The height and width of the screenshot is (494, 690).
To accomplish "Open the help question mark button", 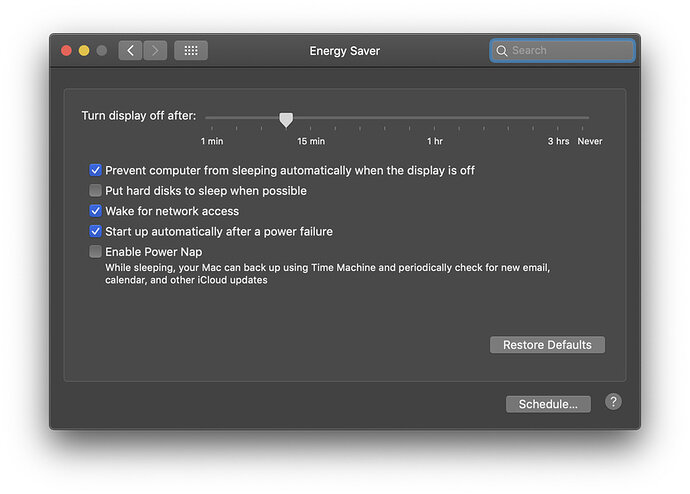I will [x=613, y=401].
